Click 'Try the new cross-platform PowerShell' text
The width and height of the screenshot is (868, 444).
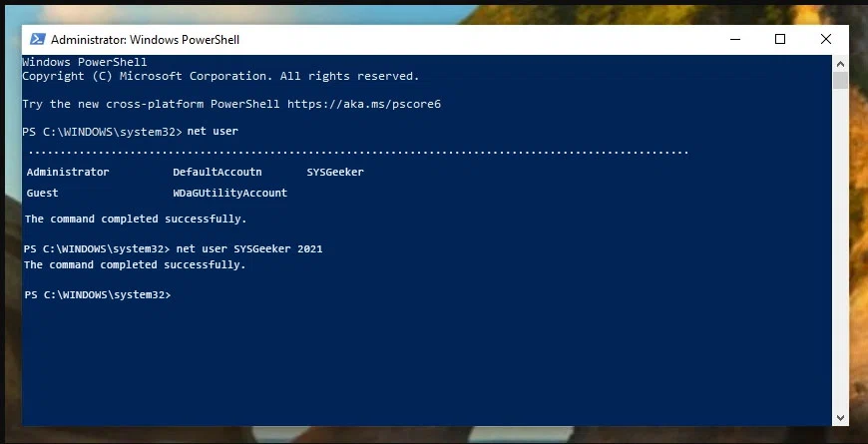(151, 104)
